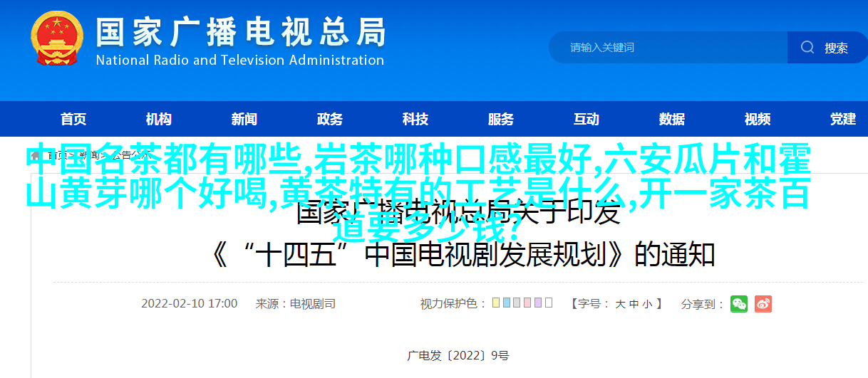This screenshot has width=868, height=378.
Task: Open the 政务 navigation item
Action: click(330, 120)
